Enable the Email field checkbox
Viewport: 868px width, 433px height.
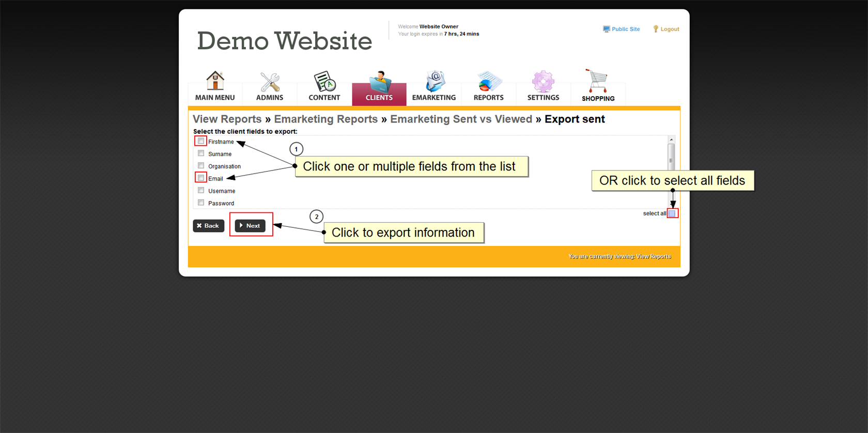click(x=201, y=178)
